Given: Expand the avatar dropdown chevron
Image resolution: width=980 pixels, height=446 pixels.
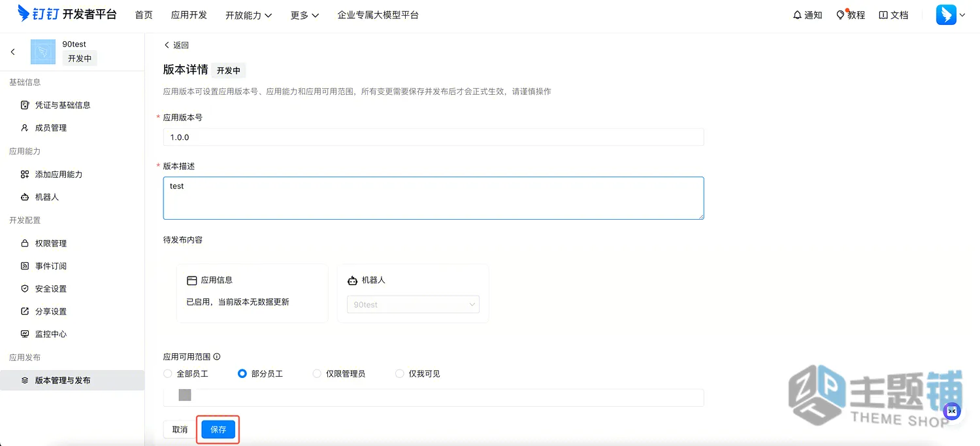Looking at the screenshot, I should [x=962, y=16].
